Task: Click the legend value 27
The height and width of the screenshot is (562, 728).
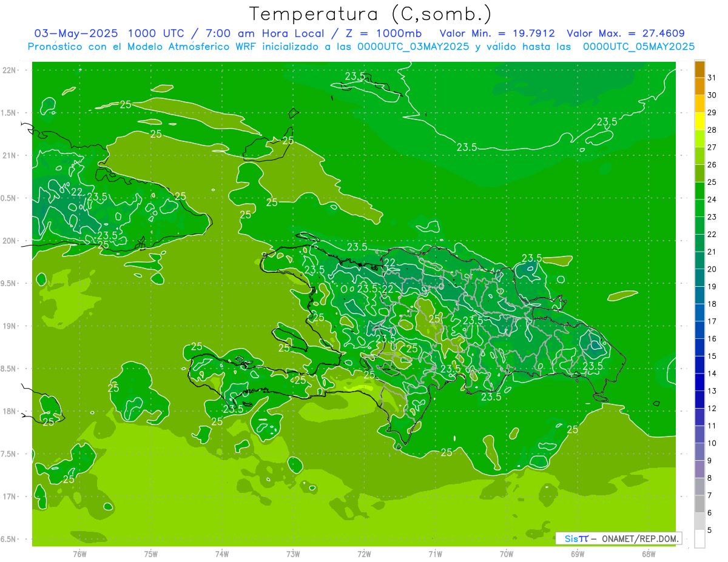Action: (712, 147)
